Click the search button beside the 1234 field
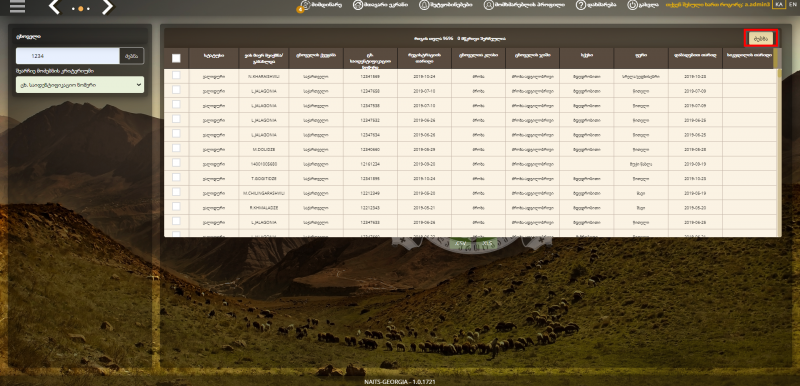The image size is (800, 386). click(132, 56)
